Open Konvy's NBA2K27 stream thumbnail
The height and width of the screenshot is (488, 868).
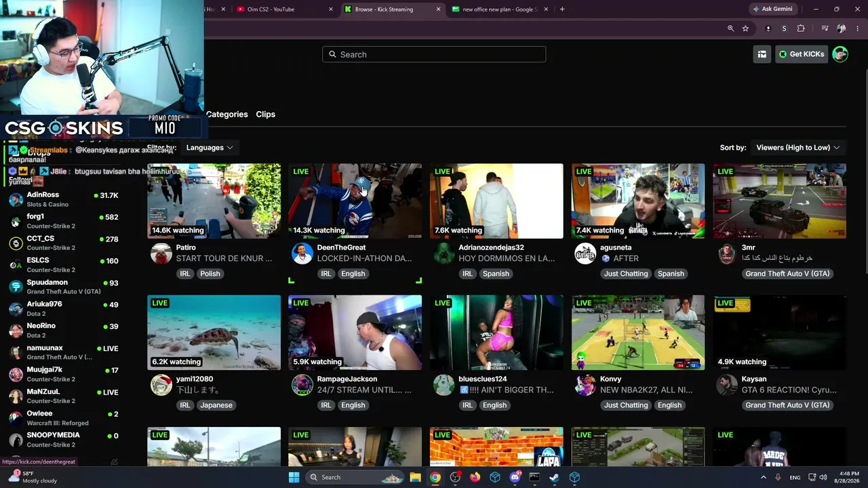[x=638, y=332]
